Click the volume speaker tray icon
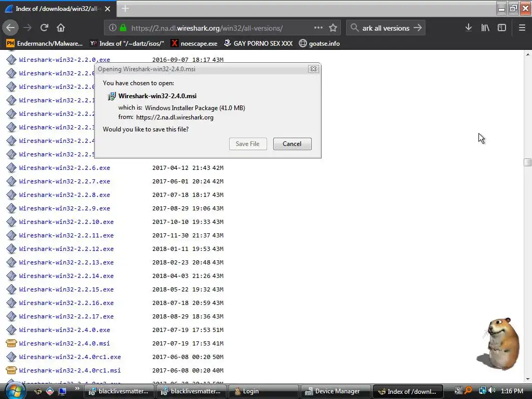This screenshot has height=399, width=532. coord(492,391)
